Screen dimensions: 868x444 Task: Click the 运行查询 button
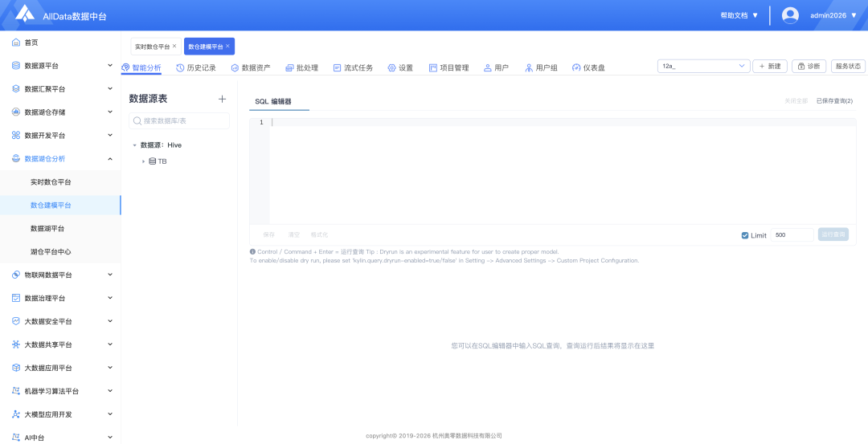pyautogui.click(x=833, y=235)
